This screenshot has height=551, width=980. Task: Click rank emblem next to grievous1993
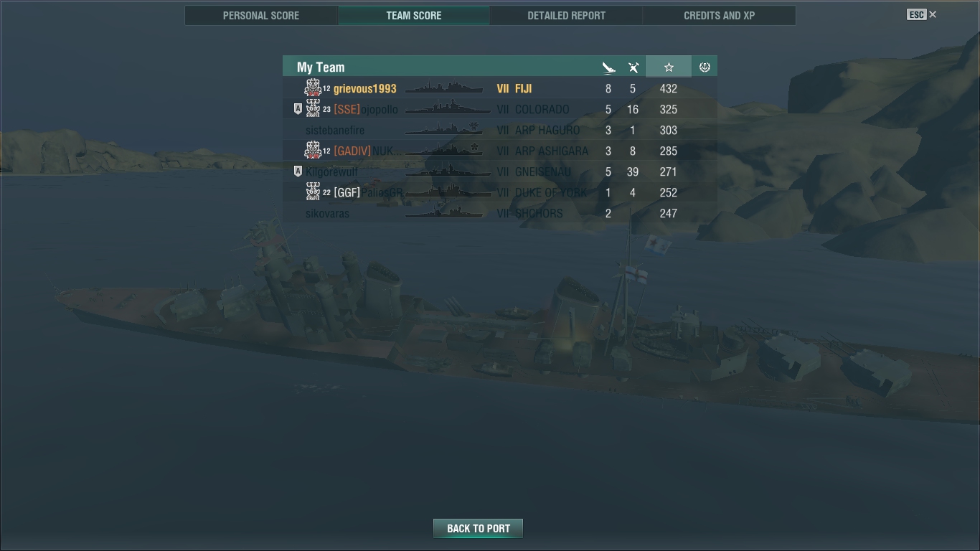(x=313, y=88)
